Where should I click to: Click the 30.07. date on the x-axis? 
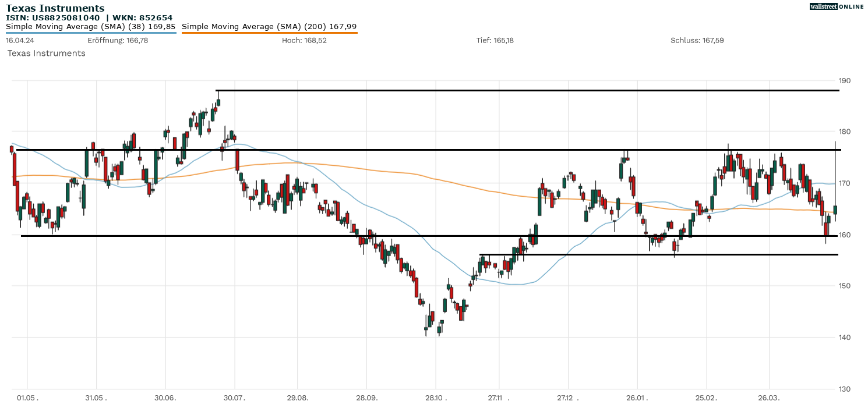click(x=234, y=398)
